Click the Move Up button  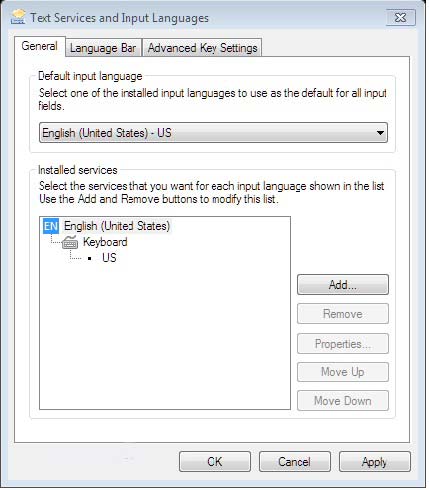[x=343, y=372]
